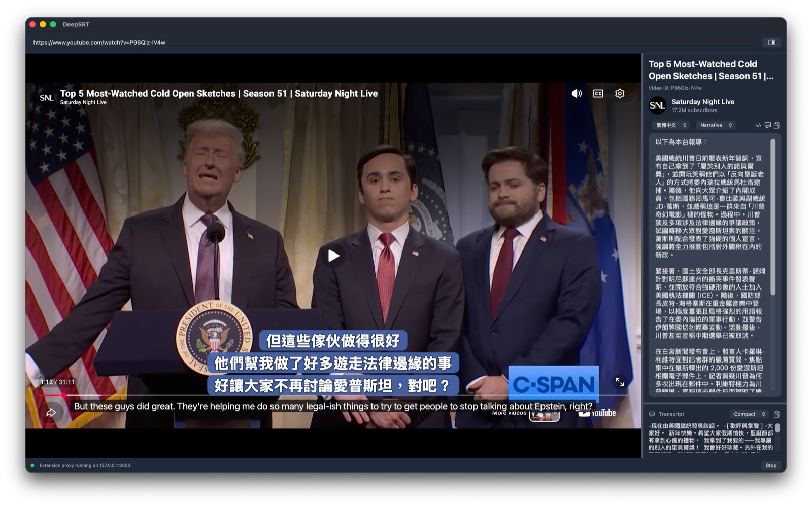The width and height of the screenshot is (812, 506).
Task: Open the Narrative style dropdown
Action: 716,125
